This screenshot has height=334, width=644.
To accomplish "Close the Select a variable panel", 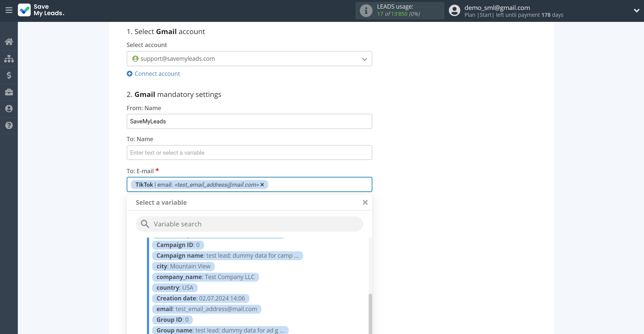I will point(365,202).
